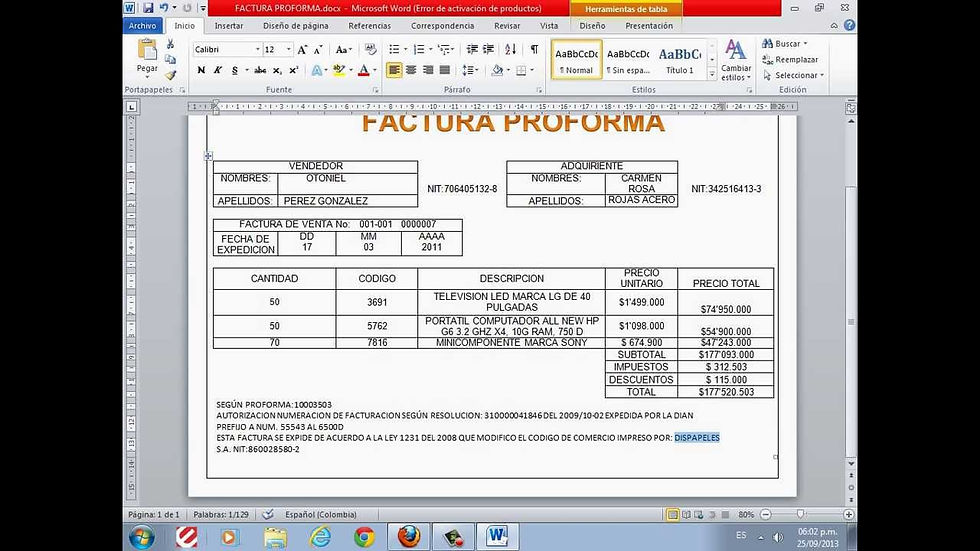Image resolution: width=980 pixels, height=551 pixels.
Task: Toggle align text left
Action: (394, 70)
